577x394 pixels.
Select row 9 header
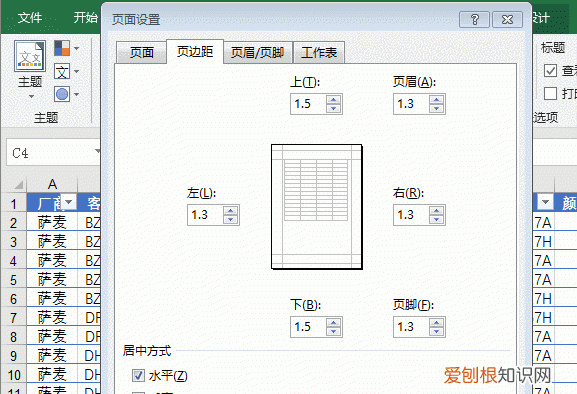[x=13, y=356]
